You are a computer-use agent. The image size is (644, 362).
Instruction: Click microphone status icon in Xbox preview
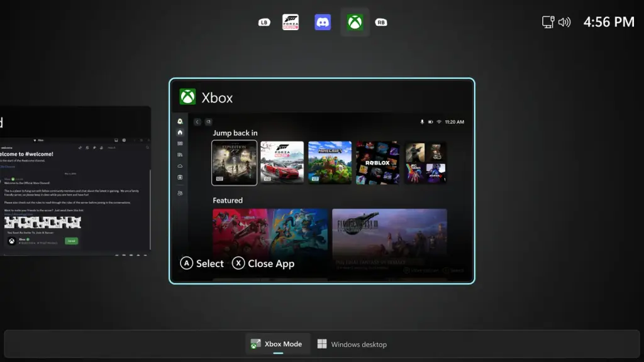pos(422,122)
